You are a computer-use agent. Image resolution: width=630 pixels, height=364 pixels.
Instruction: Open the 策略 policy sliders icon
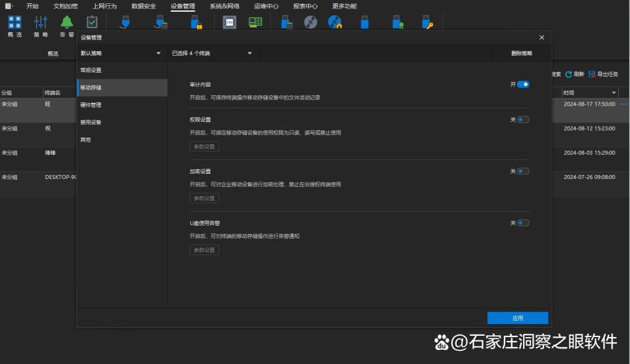tap(41, 22)
